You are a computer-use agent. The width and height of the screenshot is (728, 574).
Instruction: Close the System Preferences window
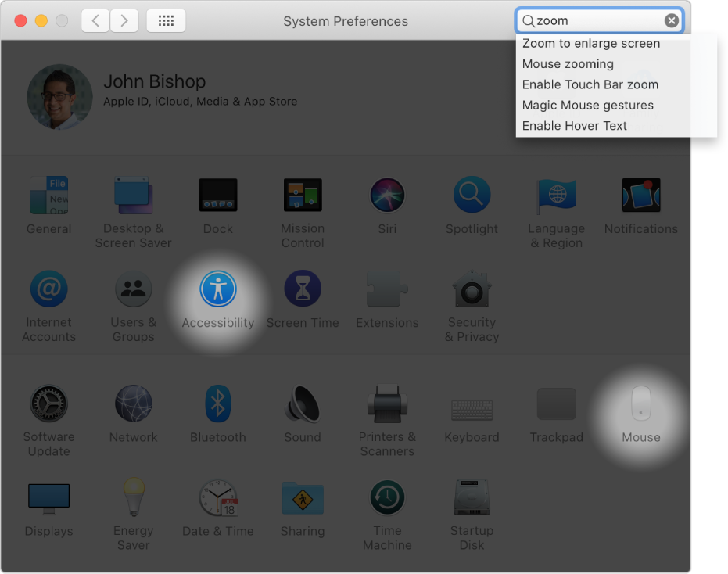(20, 21)
